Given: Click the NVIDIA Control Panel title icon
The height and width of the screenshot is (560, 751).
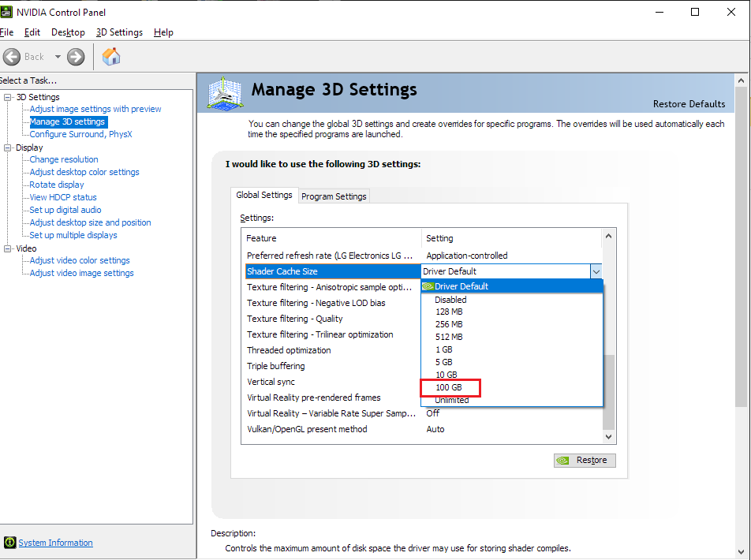Looking at the screenshot, I should [x=6, y=12].
